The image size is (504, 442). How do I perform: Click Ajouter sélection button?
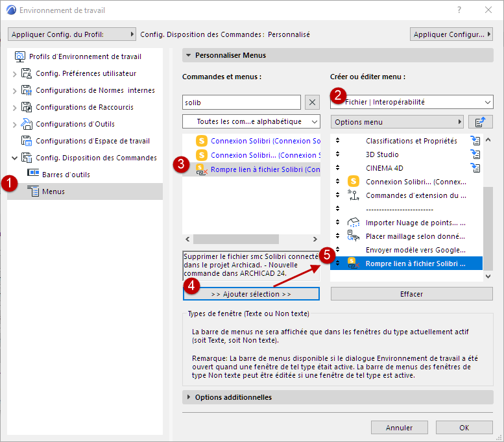point(251,294)
